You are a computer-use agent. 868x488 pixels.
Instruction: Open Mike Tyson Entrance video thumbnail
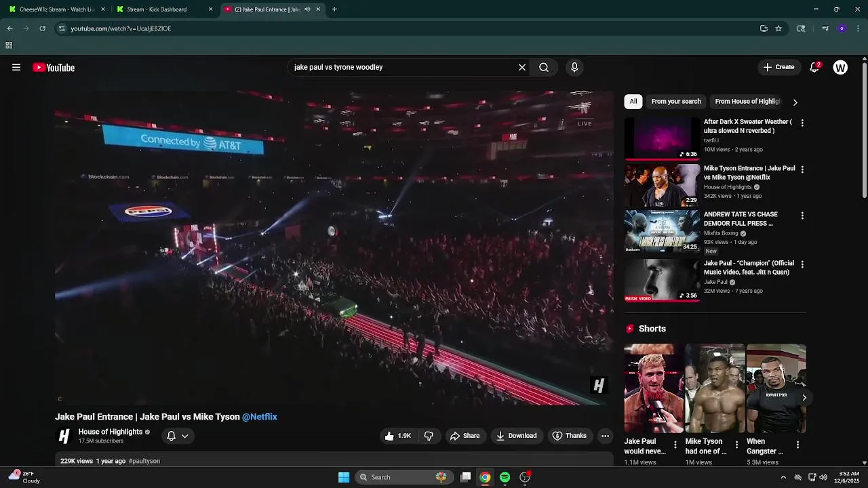pyautogui.click(x=662, y=185)
